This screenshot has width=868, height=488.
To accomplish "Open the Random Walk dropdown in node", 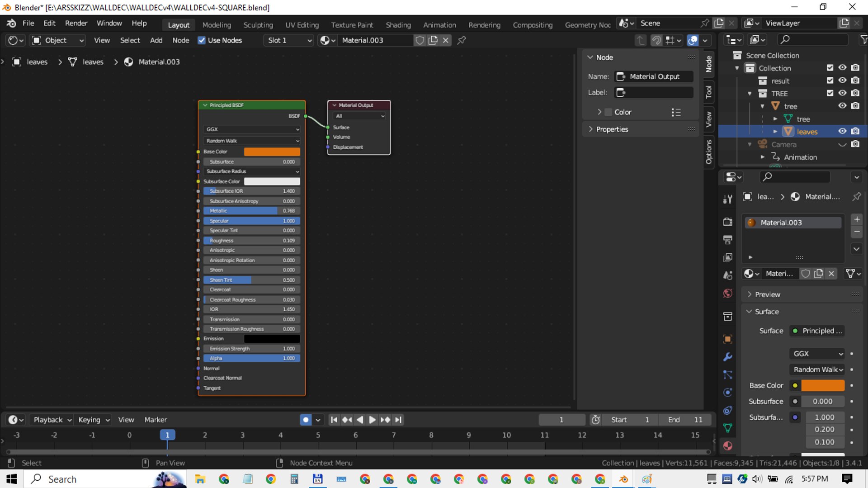I will click(x=252, y=141).
